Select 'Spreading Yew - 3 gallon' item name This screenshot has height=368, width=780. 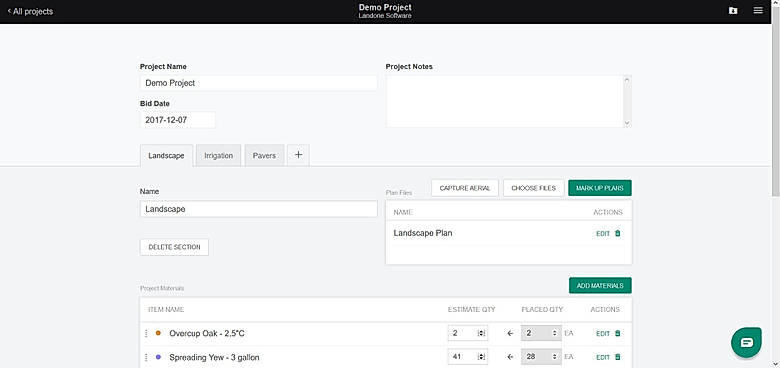(214, 357)
